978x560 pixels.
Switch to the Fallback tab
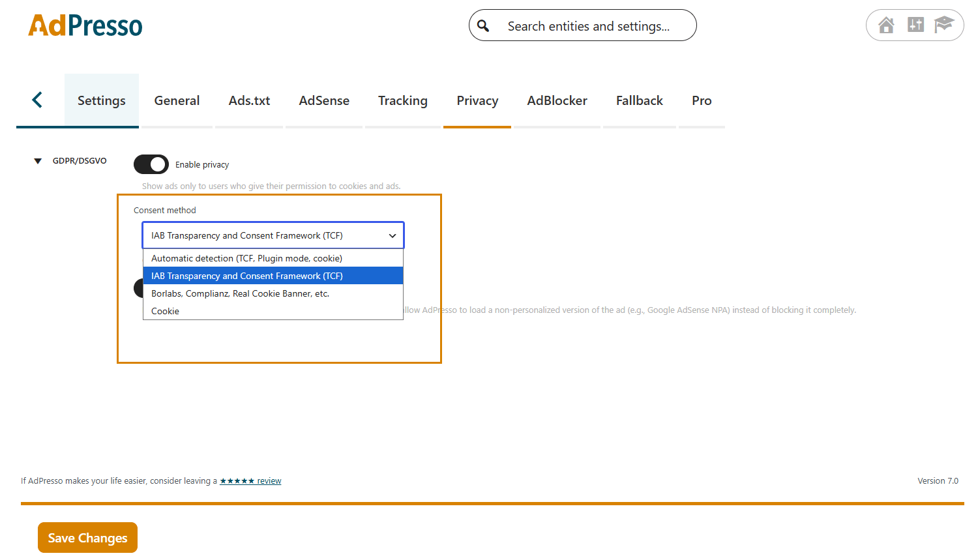[640, 100]
